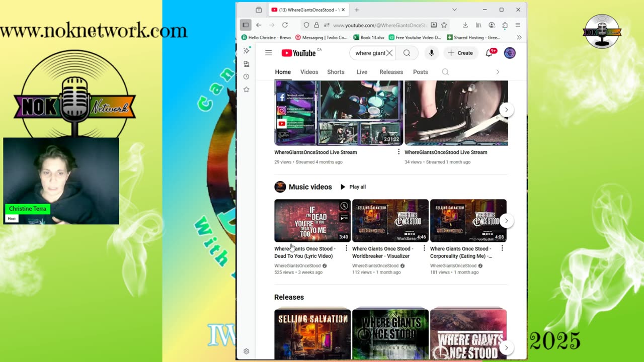Add Dead To You to queue

[x=344, y=218]
